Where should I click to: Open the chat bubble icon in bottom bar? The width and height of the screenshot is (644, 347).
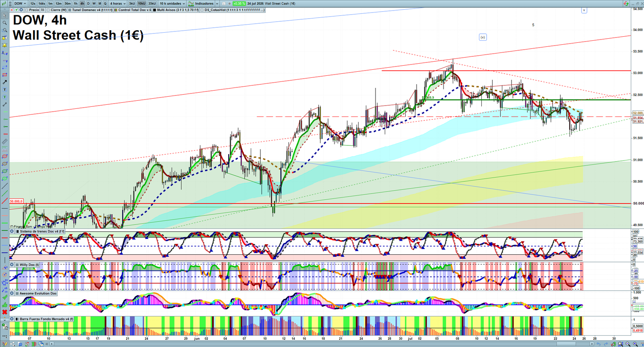20,344
